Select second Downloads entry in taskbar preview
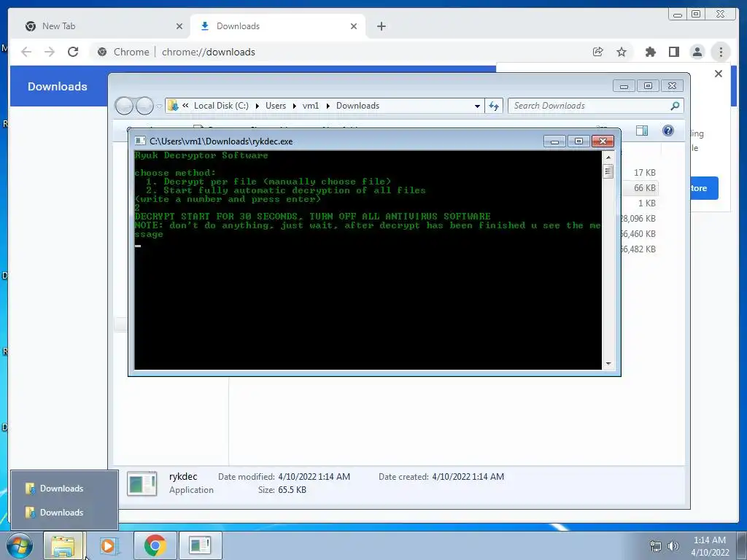 pos(64,513)
